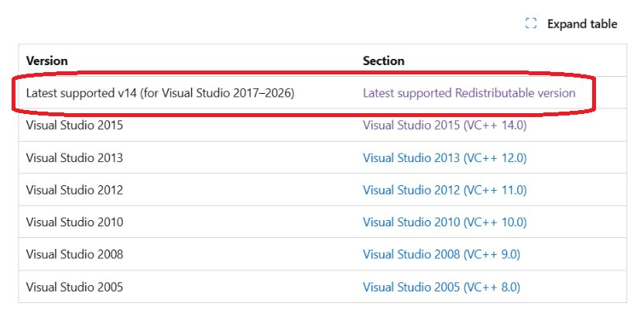
Task: Select the Section column header
Action: tap(384, 61)
